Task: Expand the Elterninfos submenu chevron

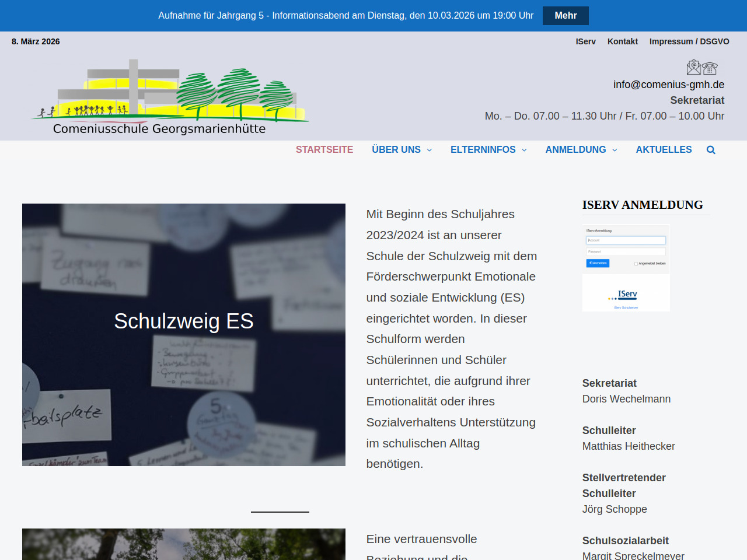Action: click(x=524, y=150)
